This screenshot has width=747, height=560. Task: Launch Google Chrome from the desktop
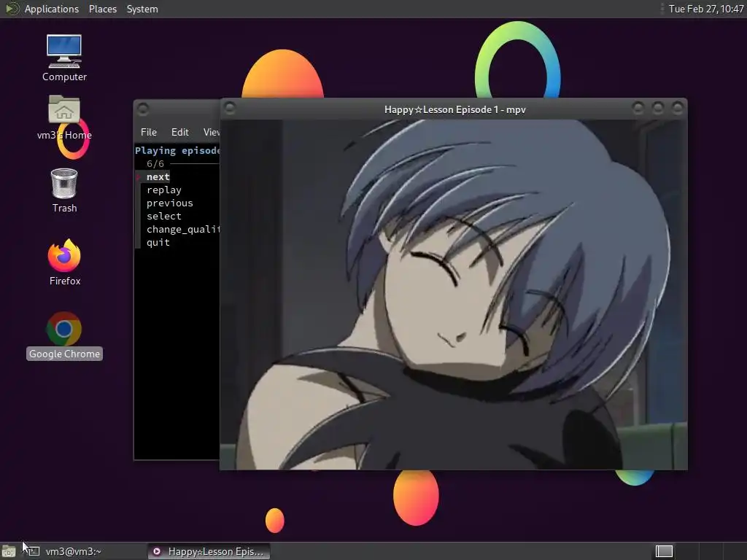point(64,335)
